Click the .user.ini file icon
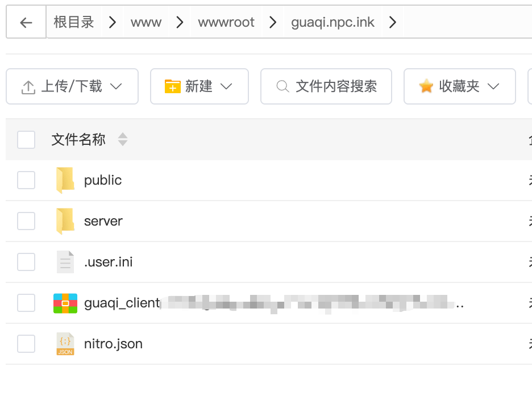Screen dimensions: 532x400 [x=65, y=262]
